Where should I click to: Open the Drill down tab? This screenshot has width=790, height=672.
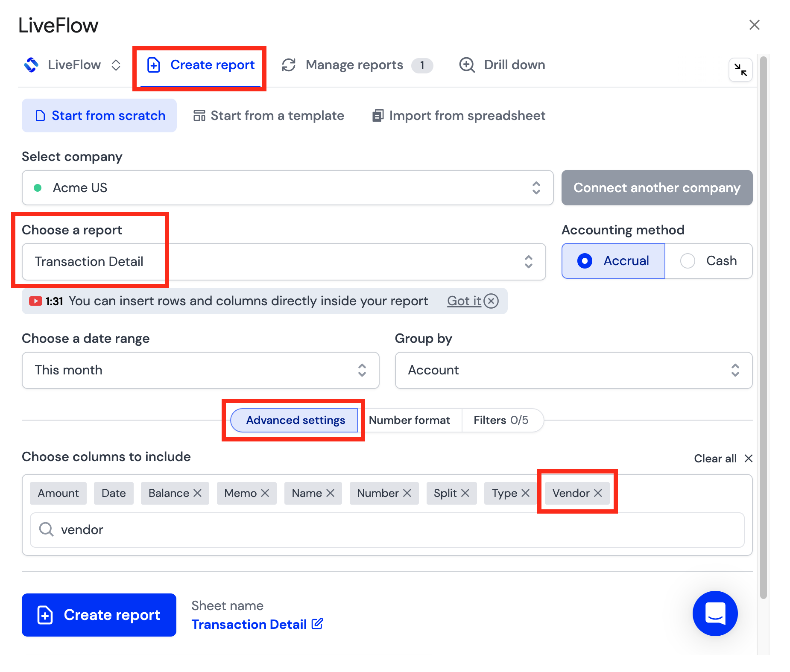click(502, 65)
